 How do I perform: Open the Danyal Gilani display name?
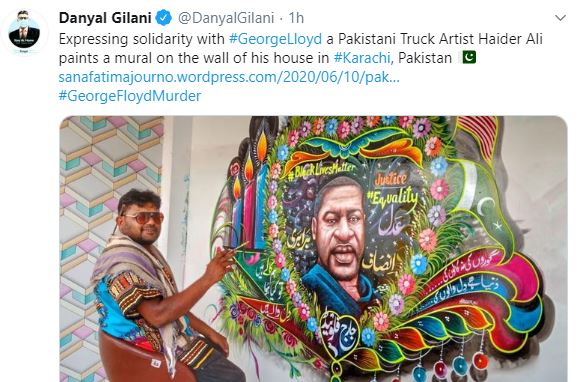point(105,18)
